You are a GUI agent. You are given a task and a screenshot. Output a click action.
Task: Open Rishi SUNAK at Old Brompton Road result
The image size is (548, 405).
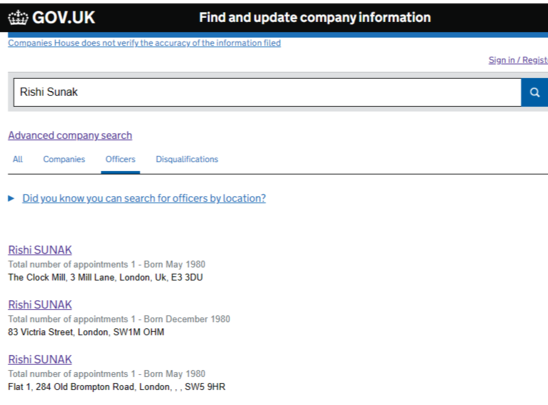point(40,360)
